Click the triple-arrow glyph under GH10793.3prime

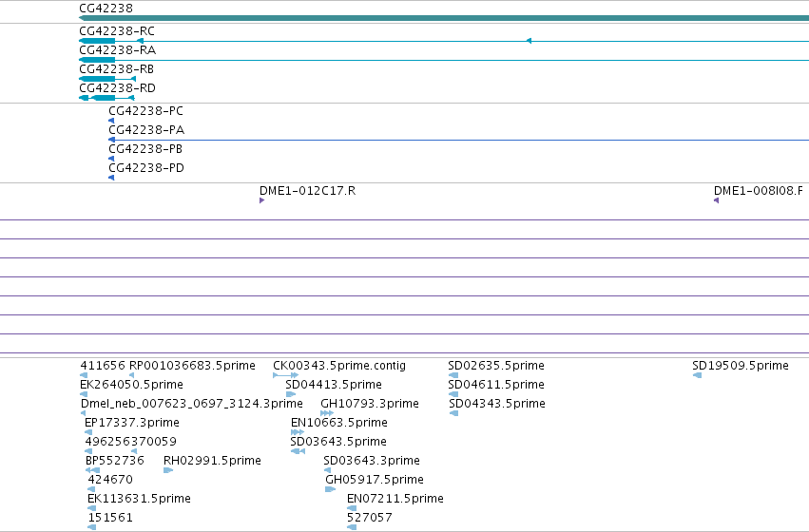pyautogui.click(x=327, y=413)
